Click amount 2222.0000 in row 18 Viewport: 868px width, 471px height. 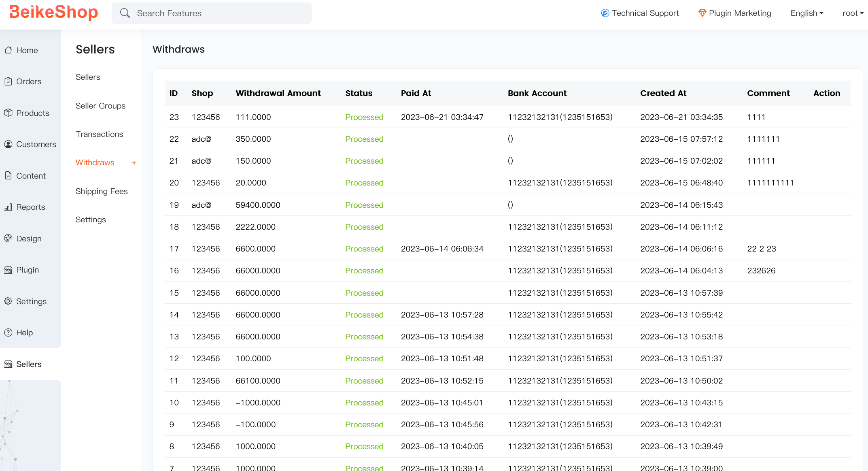(255, 227)
